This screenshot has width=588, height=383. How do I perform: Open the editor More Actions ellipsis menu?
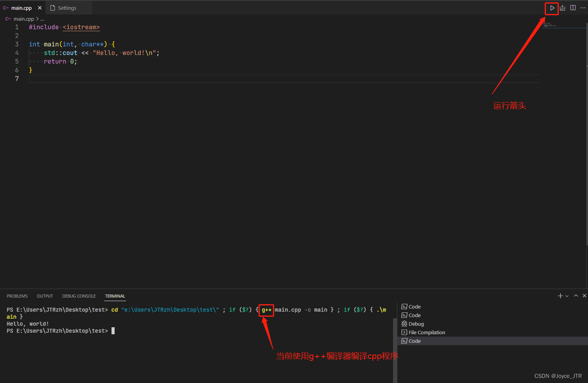click(583, 7)
